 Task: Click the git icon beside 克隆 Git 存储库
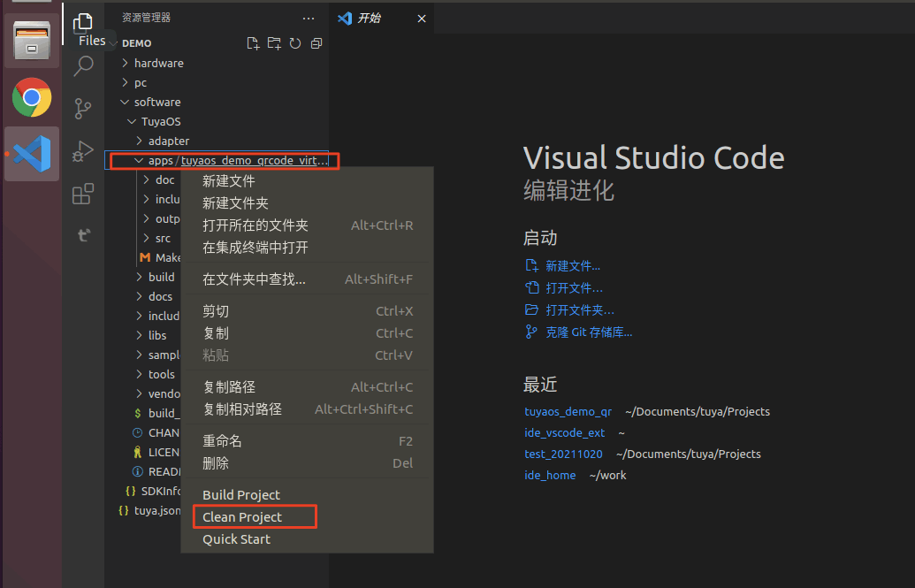(x=531, y=332)
